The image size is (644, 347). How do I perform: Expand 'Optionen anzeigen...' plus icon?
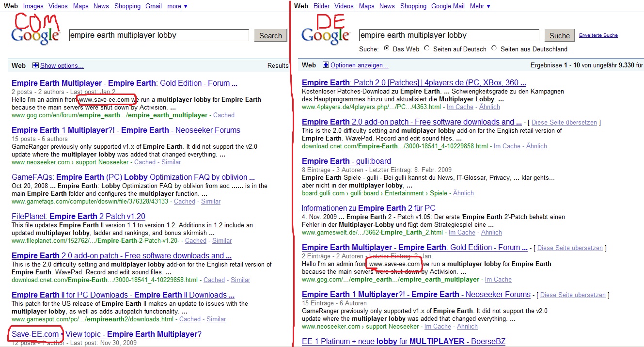pos(326,65)
